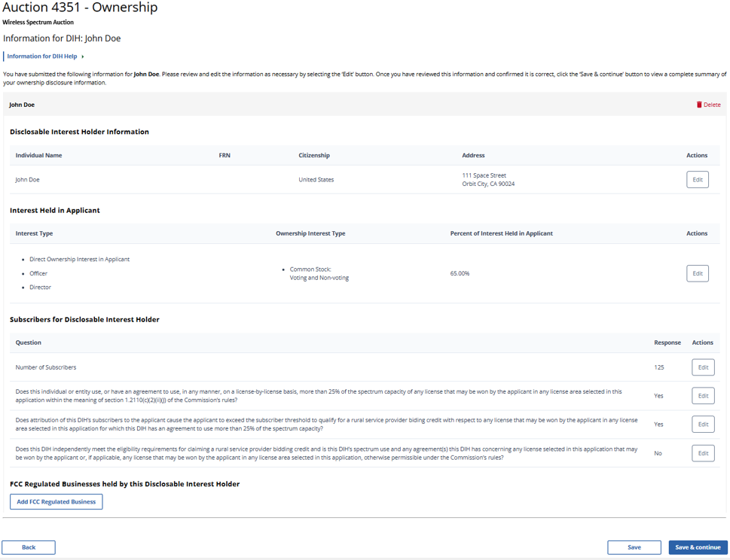Select the Citizenship column header

click(314, 156)
